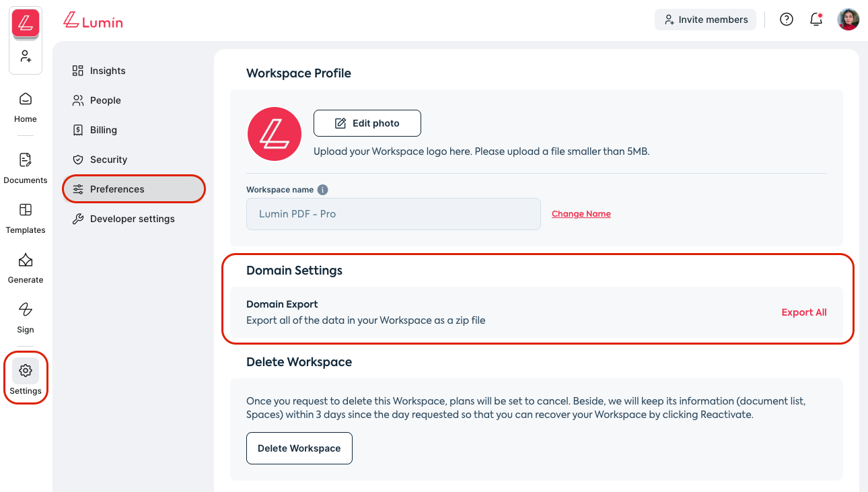This screenshot has width=868, height=492.
Task: Open Developer settings
Action: click(132, 219)
